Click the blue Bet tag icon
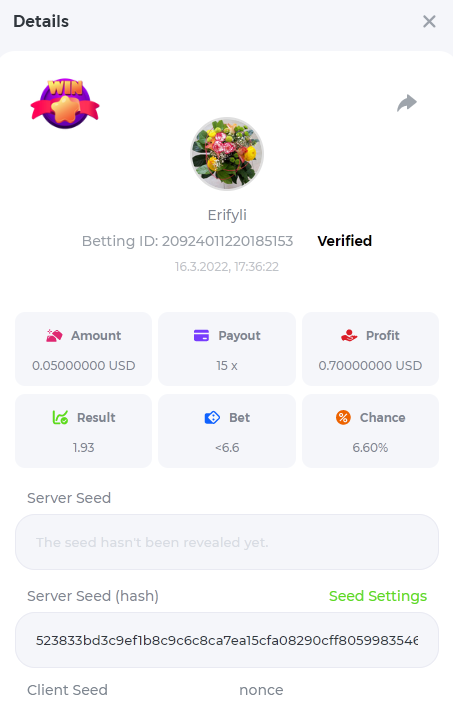 click(212, 417)
